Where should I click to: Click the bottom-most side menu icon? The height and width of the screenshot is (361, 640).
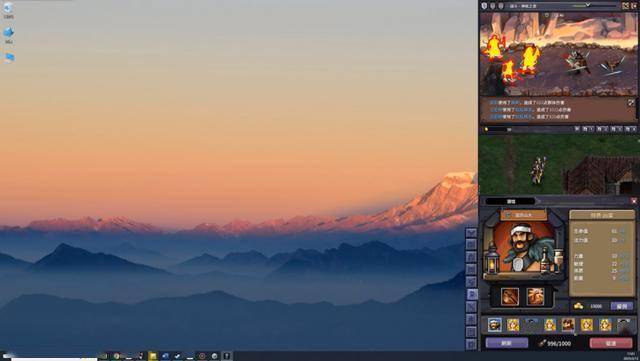pos(471,344)
